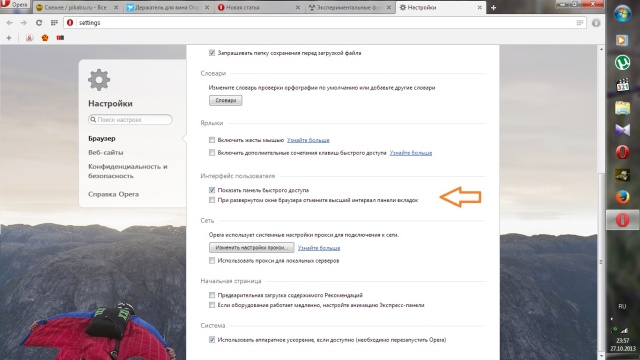This screenshot has width=640, height=360.
Task: Enable Использовать прокси для локальных серверов
Action: [212, 260]
